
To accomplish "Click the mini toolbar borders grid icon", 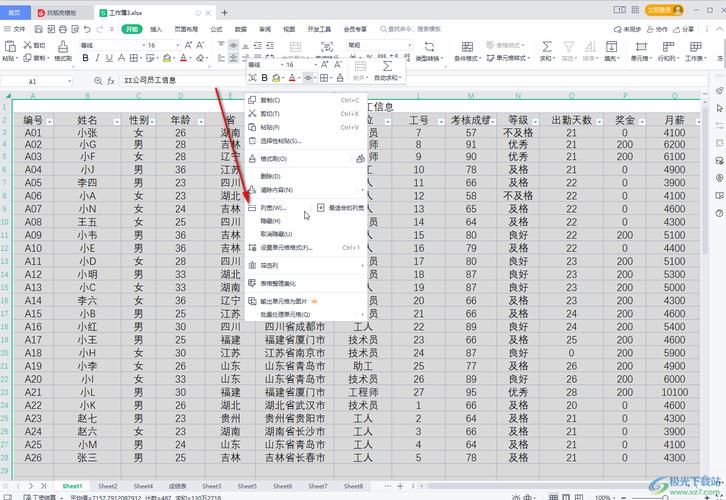I will (324, 78).
